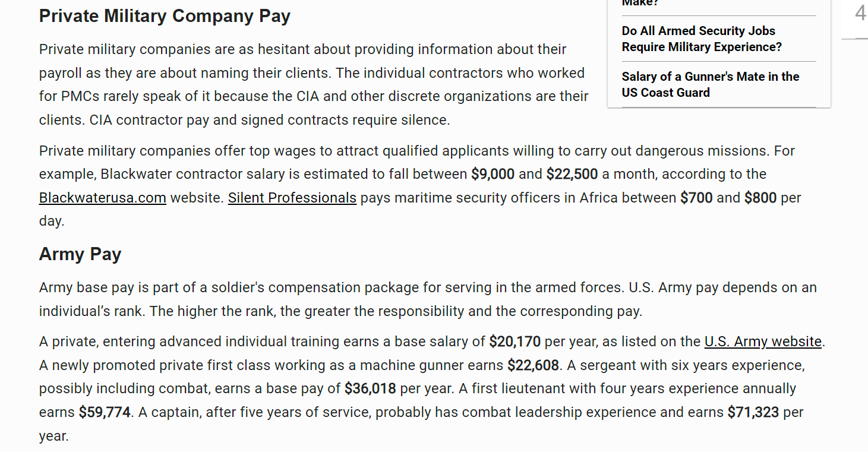Click paragraph starting 'Army base pay is part'
Image resolution: width=868 pixels, height=452 pixels.
[428, 299]
